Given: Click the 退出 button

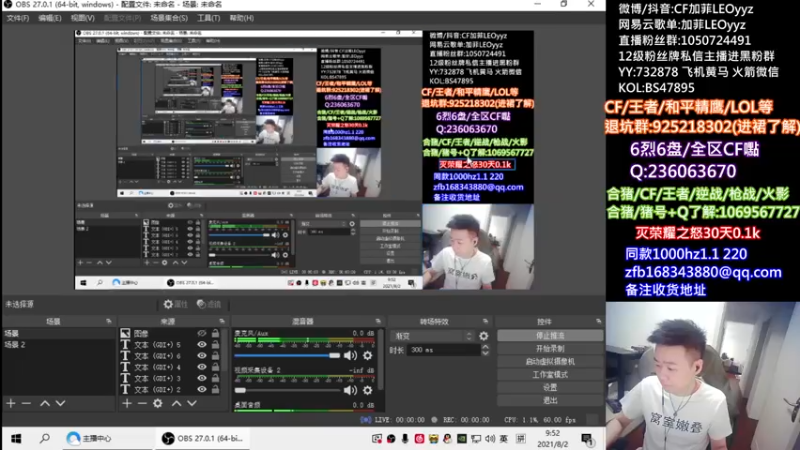Looking at the screenshot, I should pos(550,401).
